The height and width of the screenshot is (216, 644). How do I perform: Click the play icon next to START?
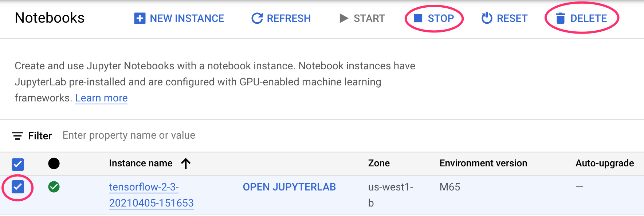coord(345,18)
